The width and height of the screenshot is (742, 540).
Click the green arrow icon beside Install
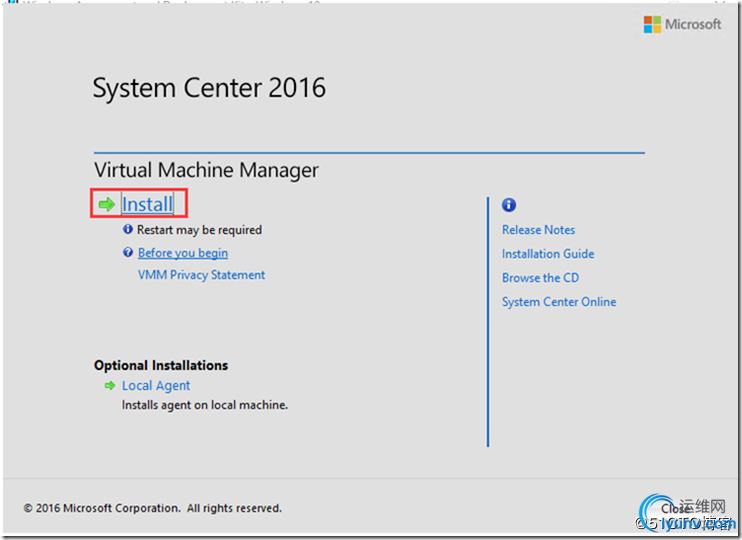pos(107,204)
